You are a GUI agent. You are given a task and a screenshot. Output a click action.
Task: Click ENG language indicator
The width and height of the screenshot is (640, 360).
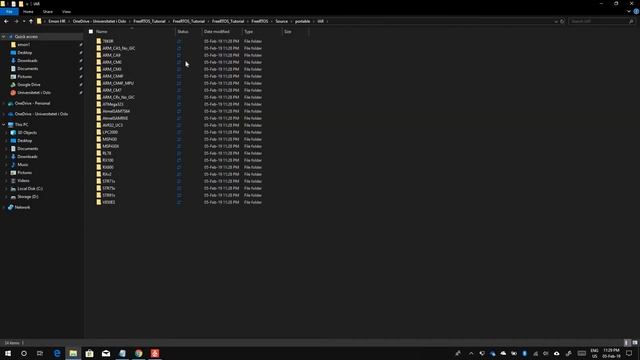[x=594, y=353]
